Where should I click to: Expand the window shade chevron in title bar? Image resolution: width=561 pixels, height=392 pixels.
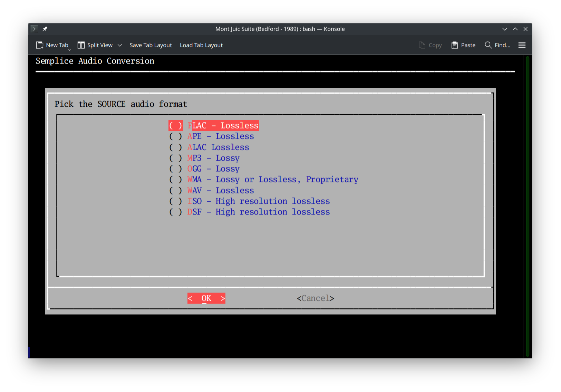505,29
